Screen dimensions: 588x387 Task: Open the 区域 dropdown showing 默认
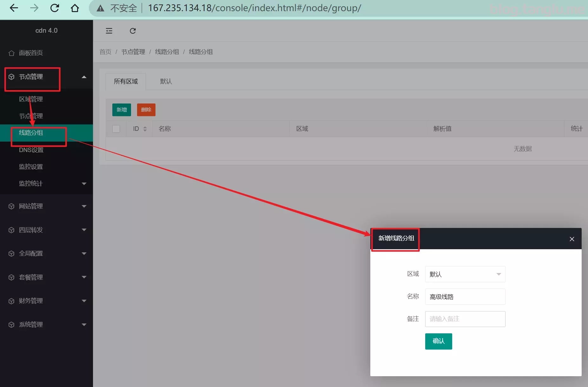[x=465, y=274]
